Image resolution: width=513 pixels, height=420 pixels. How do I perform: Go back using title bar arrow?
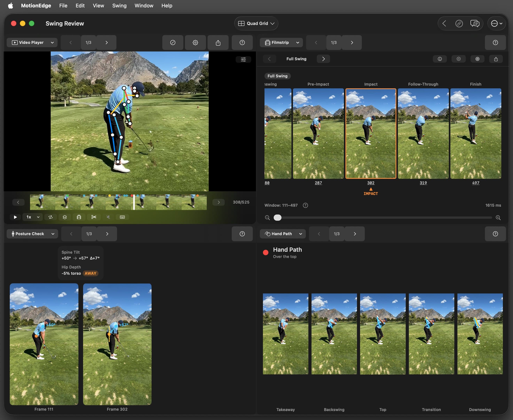pos(444,23)
